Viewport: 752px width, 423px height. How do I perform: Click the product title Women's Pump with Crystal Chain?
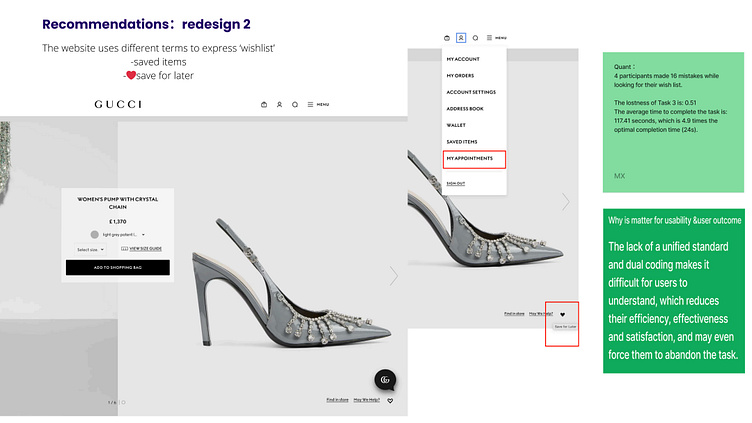pos(118,203)
